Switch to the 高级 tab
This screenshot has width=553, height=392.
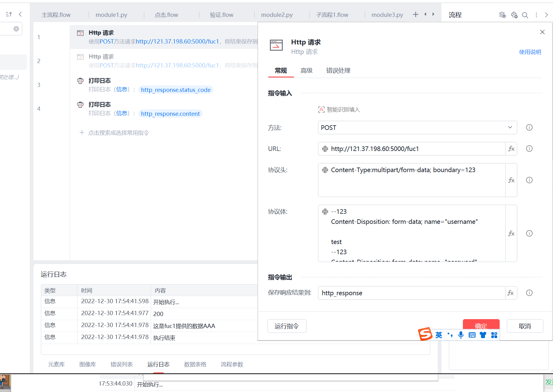point(306,71)
